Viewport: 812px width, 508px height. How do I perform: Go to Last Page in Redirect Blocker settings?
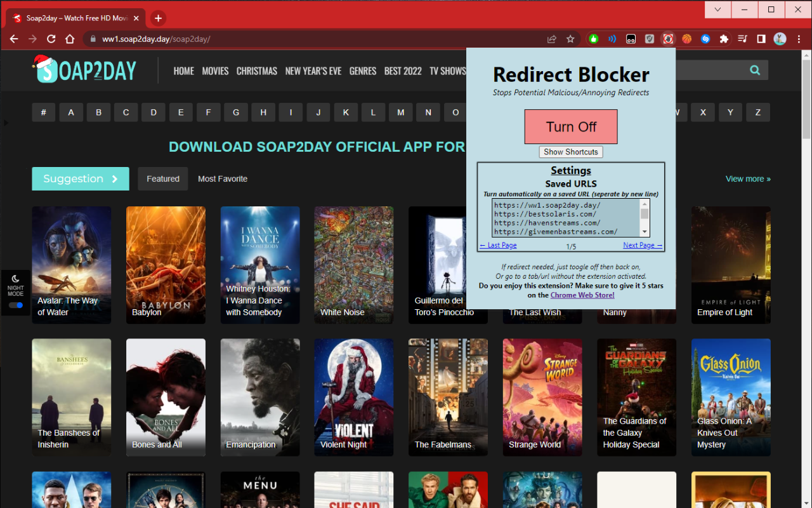coord(498,245)
